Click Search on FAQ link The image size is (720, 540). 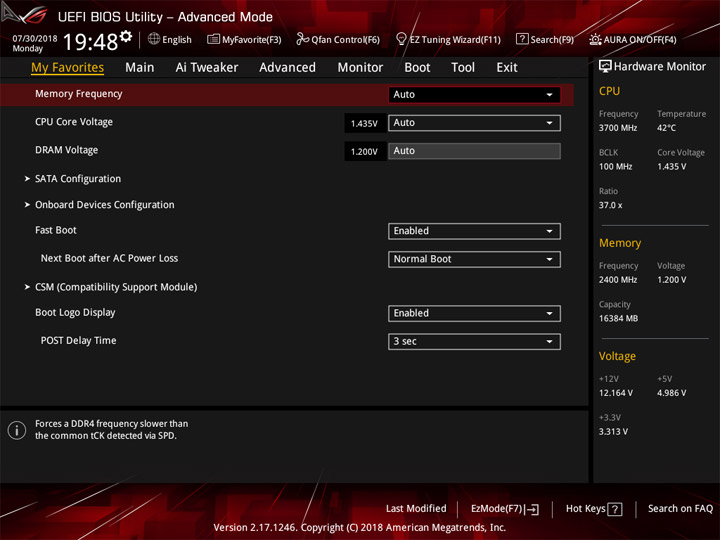[x=681, y=509]
